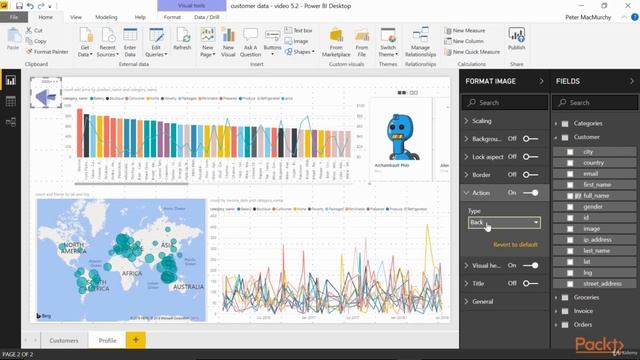This screenshot has height=360, width=640.
Task: Switch to the Modeling ribbon tab
Action: (x=106, y=17)
